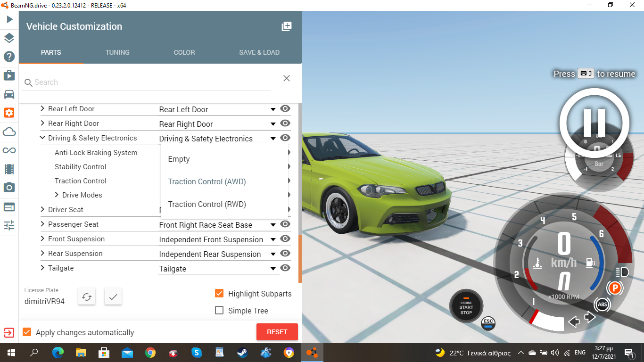Click the right turn signal arrow
Image resolution: width=644 pixels, height=362 pixels.
coord(590,317)
